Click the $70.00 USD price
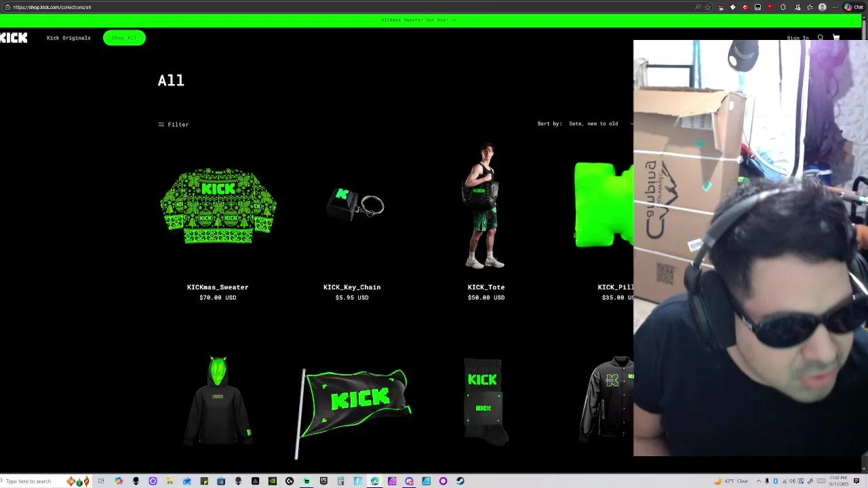This screenshot has width=868, height=488. 218,298
